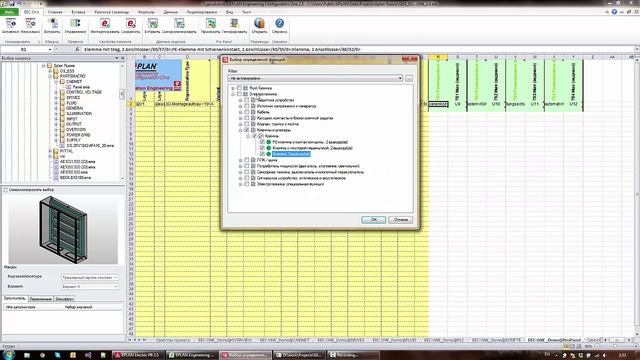The height and width of the screenshot is (360, 640).
Task: Open Справка help icon in the ribbon
Action: (x=280, y=23)
